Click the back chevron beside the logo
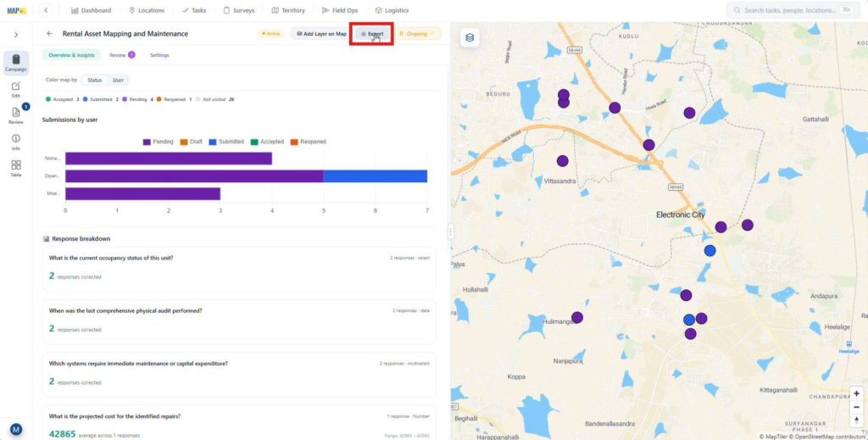The height and width of the screenshot is (440, 868). [x=46, y=10]
